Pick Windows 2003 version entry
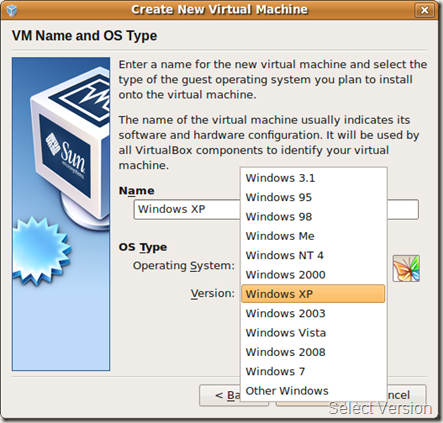The width and height of the screenshot is (443, 423). [x=313, y=313]
